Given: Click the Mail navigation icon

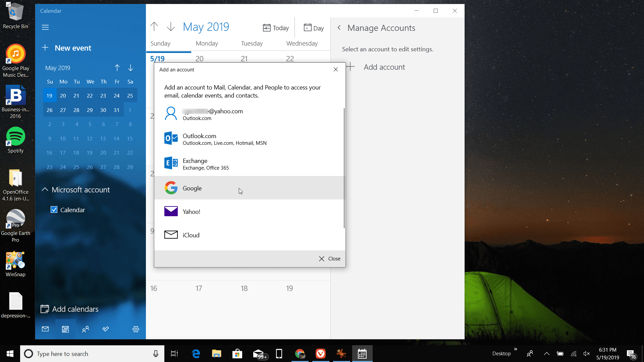Looking at the screenshot, I should [45, 329].
